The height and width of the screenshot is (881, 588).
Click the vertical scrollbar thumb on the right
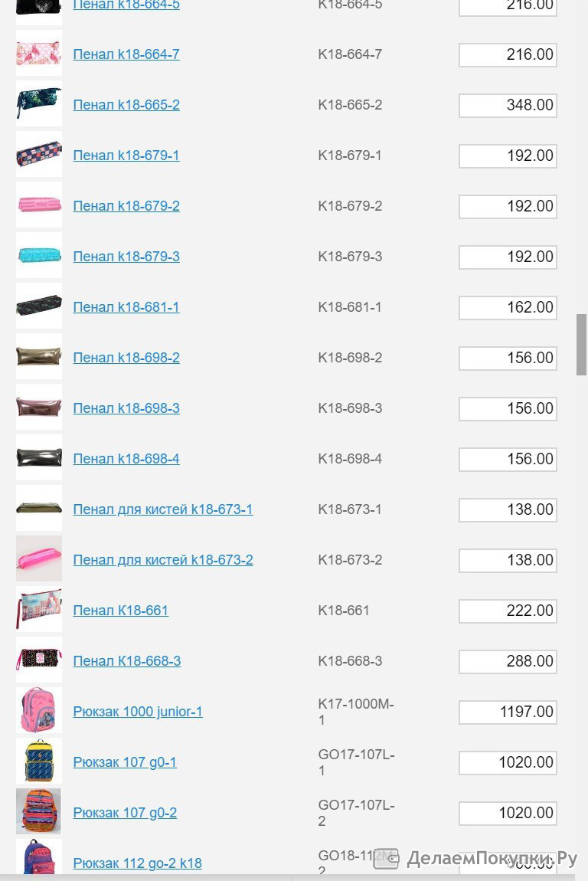click(x=581, y=345)
